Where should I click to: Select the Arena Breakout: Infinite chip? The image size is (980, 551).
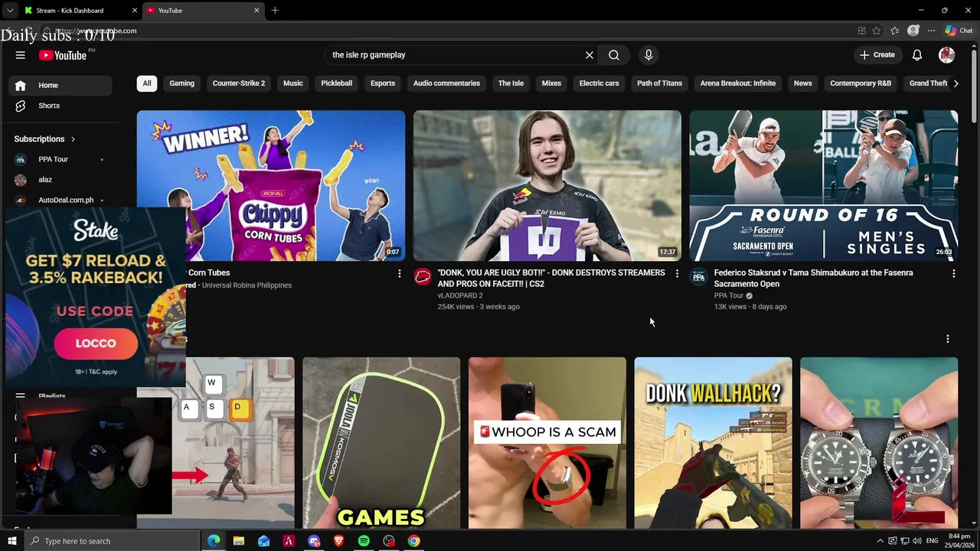pos(738,83)
